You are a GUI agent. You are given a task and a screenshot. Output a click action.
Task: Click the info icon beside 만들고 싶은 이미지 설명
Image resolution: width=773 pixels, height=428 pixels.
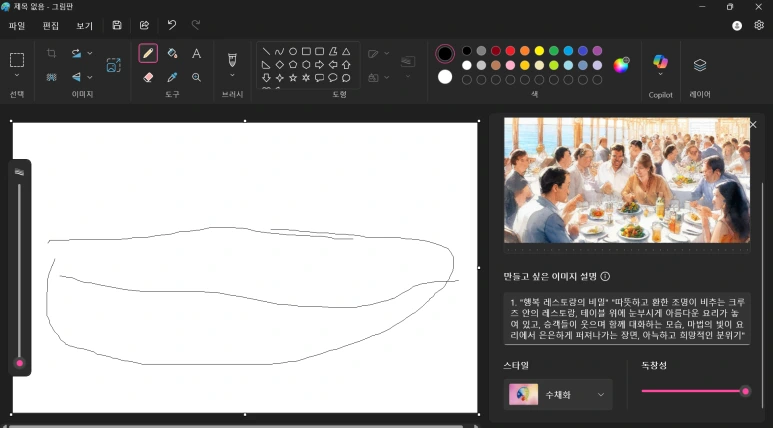pos(605,277)
